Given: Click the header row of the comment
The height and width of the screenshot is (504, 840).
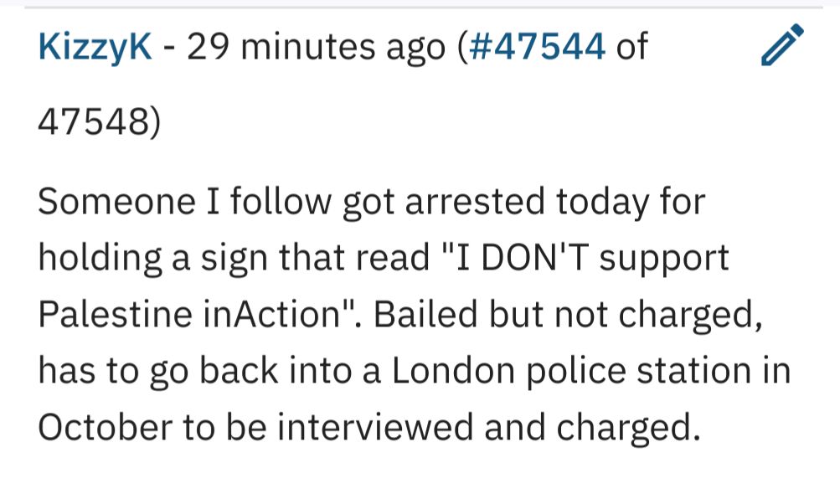Looking at the screenshot, I should tap(335, 48).
